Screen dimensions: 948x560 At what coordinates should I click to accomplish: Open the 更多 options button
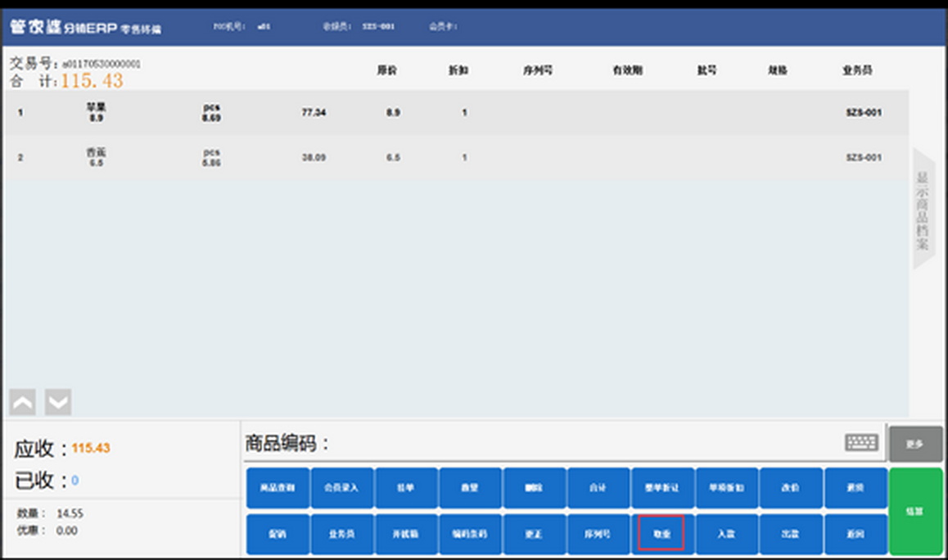click(915, 444)
